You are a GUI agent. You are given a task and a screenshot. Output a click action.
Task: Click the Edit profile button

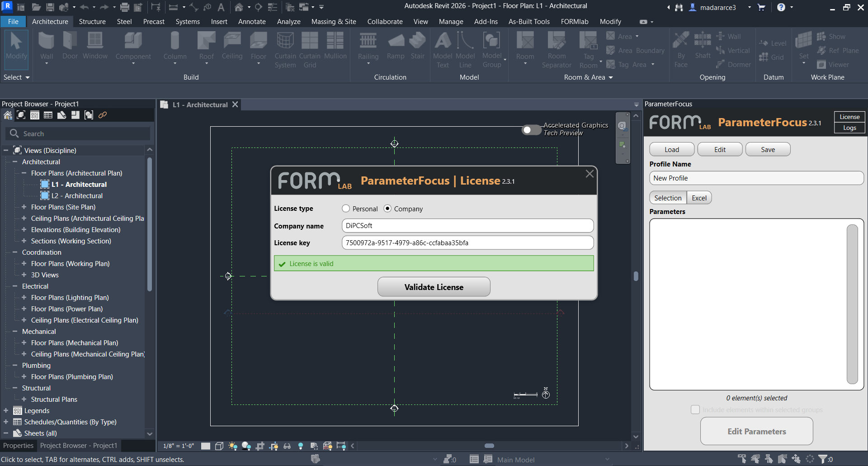pyautogui.click(x=720, y=149)
